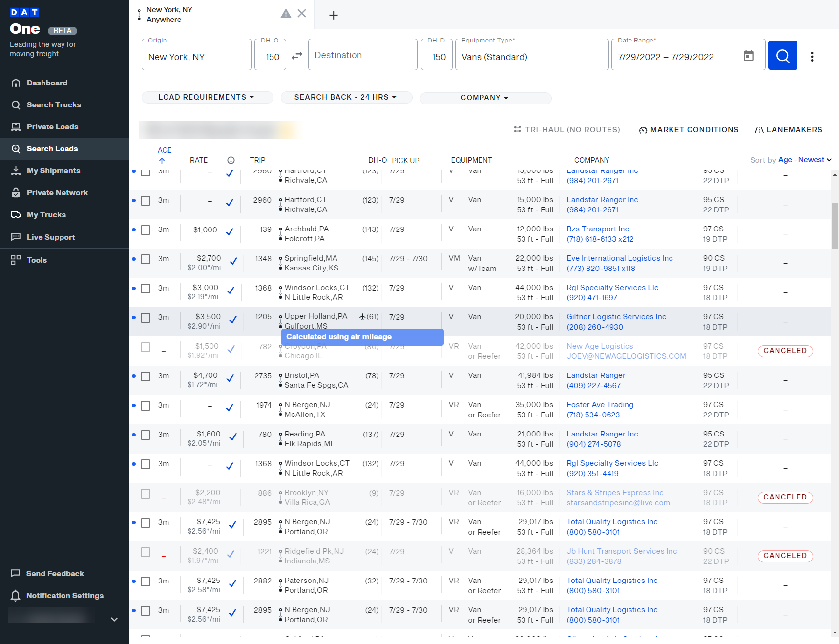Viewport: 839px width, 644px height.
Task: Open the date range calendar picker
Action: (748, 56)
